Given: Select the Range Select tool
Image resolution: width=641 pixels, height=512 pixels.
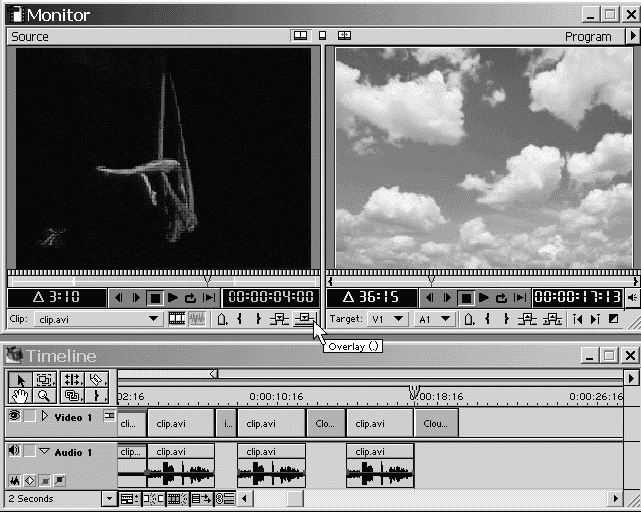Looking at the screenshot, I should click(x=45, y=380).
